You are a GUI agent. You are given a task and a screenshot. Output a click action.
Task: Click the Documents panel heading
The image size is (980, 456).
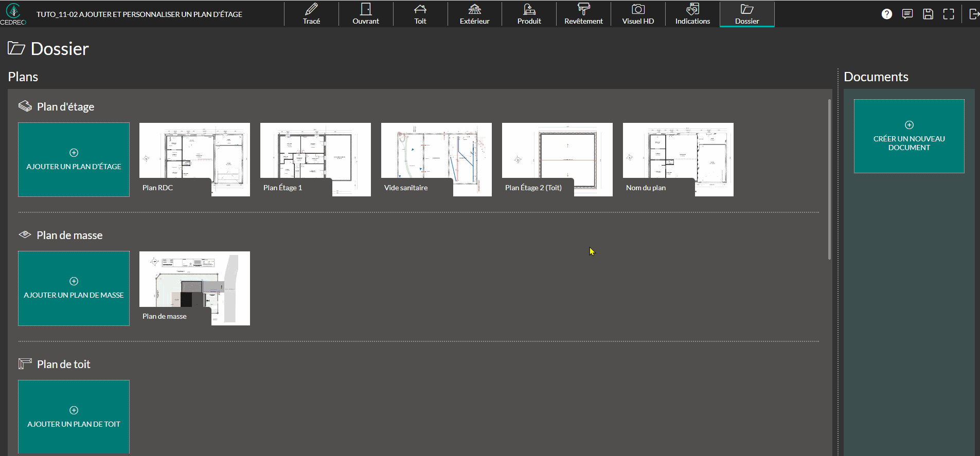click(x=876, y=77)
